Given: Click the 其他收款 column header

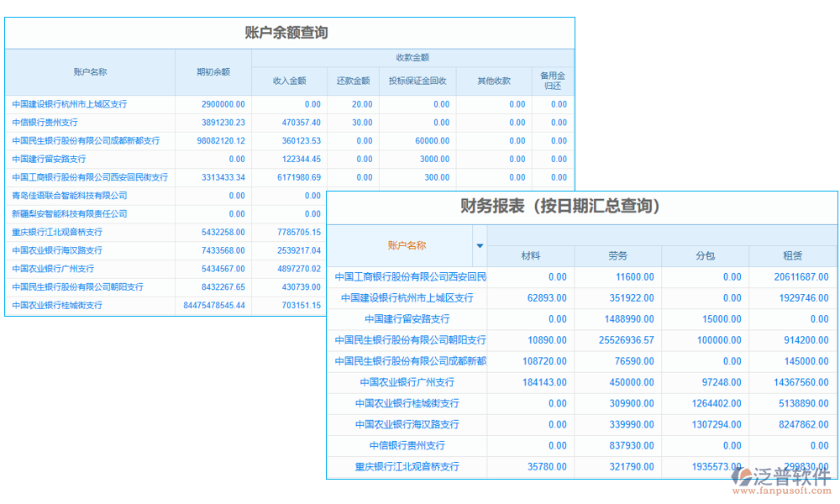Looking at the screenshot, I should point(494,80).
